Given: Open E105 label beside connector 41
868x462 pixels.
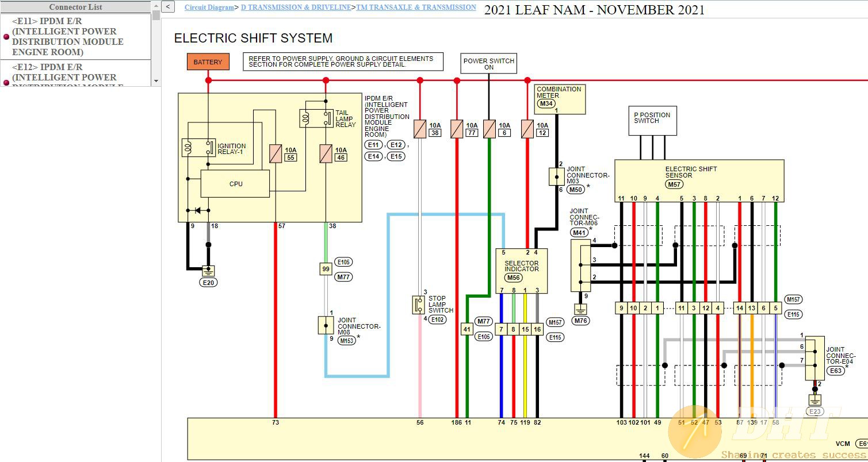Looking at the screenshot, I should coord(483,337).
